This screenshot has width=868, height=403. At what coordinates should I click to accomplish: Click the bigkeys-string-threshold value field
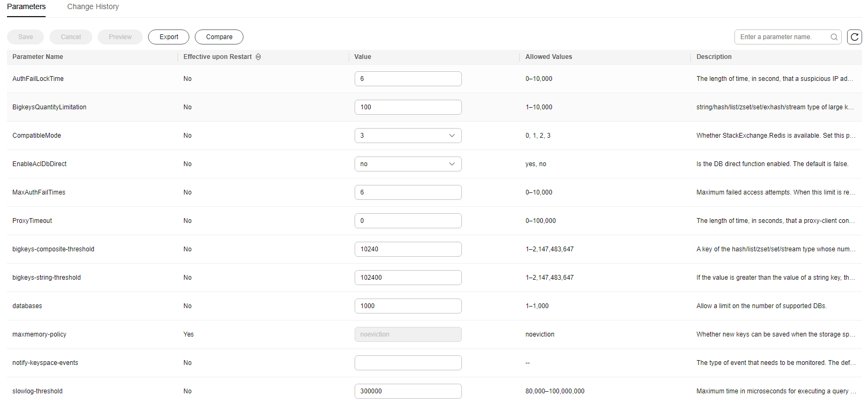coord(408,278)
